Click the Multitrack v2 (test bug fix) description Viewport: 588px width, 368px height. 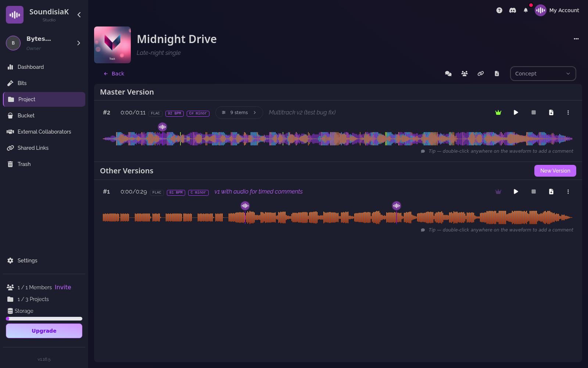pyautogui.click(x=302, y=113)
